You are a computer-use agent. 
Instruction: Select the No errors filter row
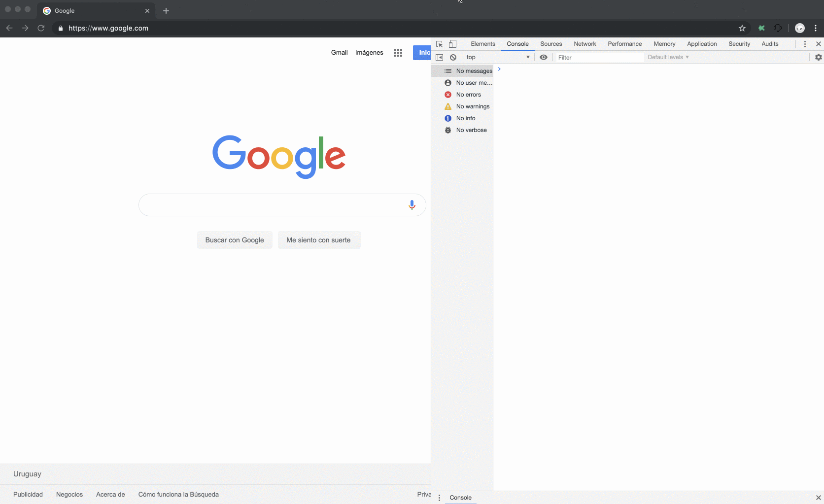click(x=462, y=95)
